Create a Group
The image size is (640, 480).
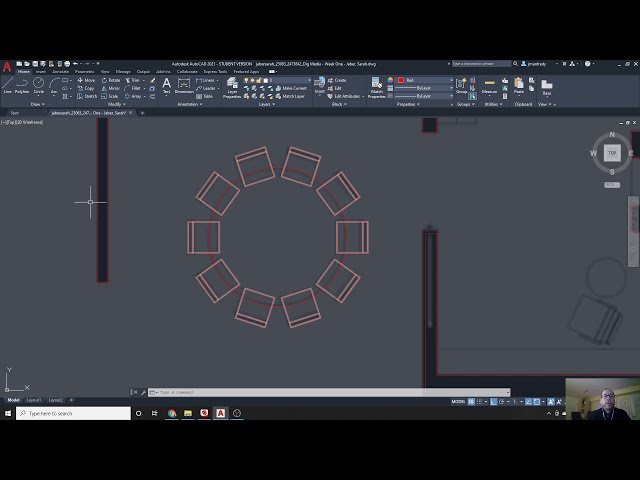[x=461, y=86]
